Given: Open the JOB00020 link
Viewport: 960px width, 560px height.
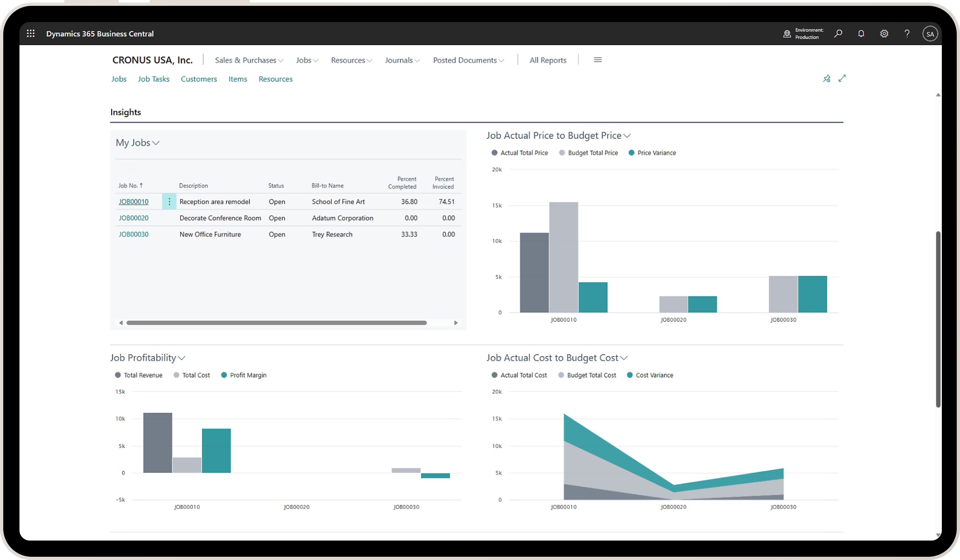Looking at the screenshot, I should (x=133, y=218).
